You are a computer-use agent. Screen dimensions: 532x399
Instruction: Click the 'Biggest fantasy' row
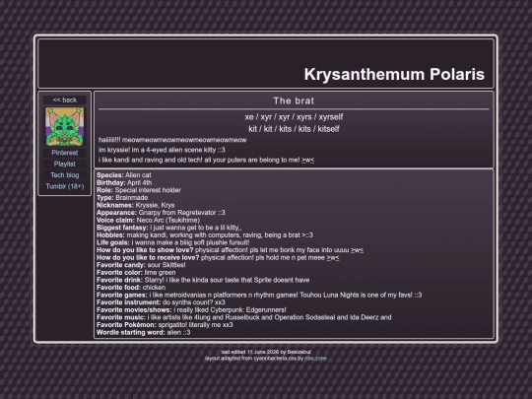pyautogui.click(x=169, y=228)
